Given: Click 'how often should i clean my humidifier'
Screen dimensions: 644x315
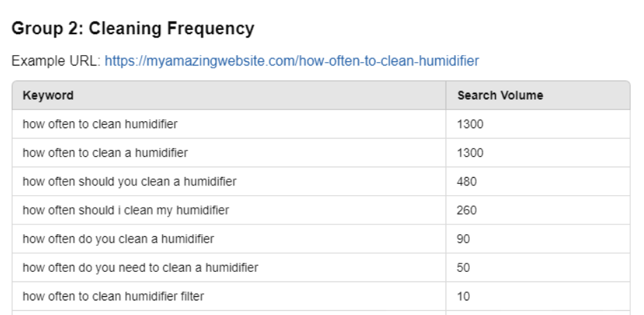Looking at the screenshot, I should 125,210.
